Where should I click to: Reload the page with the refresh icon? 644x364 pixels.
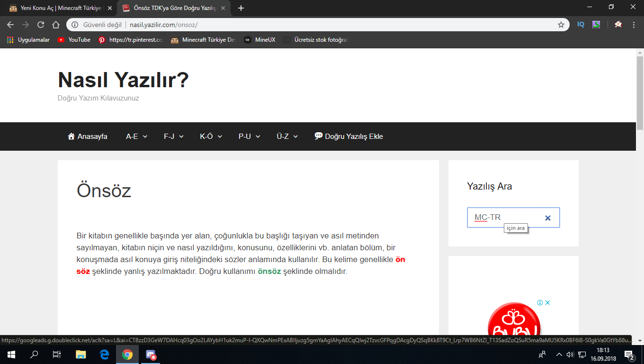click(x=41, y=25)
